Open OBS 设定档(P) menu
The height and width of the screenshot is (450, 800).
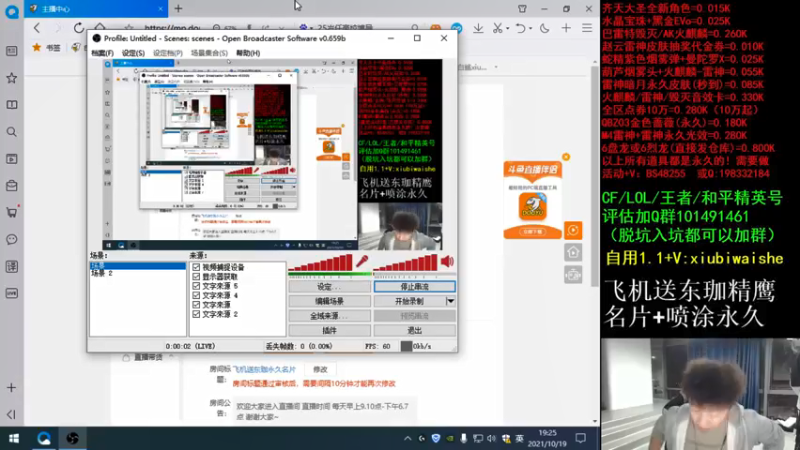point(168,53)
